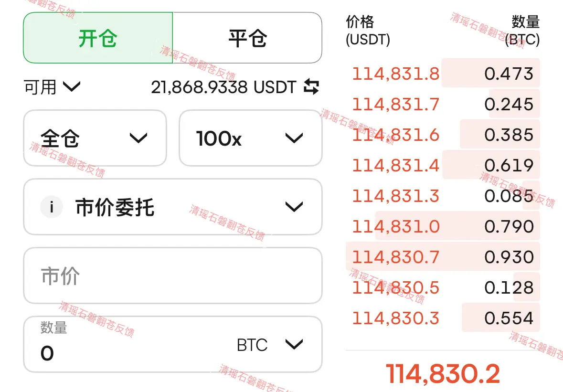
Task: Click the 市价 price field
Action: (x=173, y=275)
